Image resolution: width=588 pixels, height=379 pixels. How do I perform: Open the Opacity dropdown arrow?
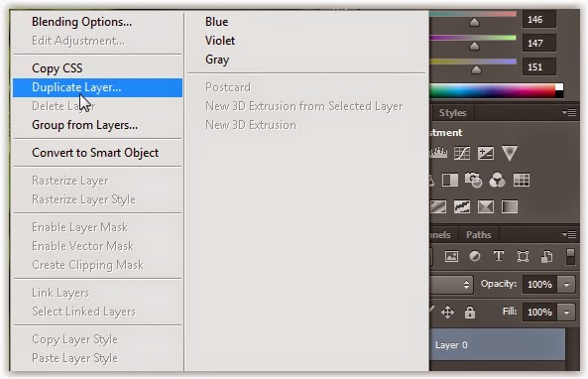[x=566, y=285]
